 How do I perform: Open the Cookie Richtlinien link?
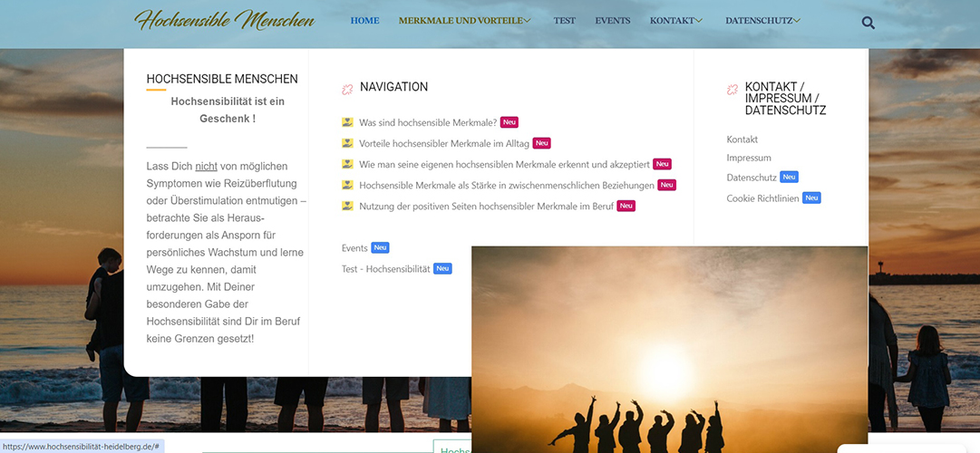[x=762, y=198]
